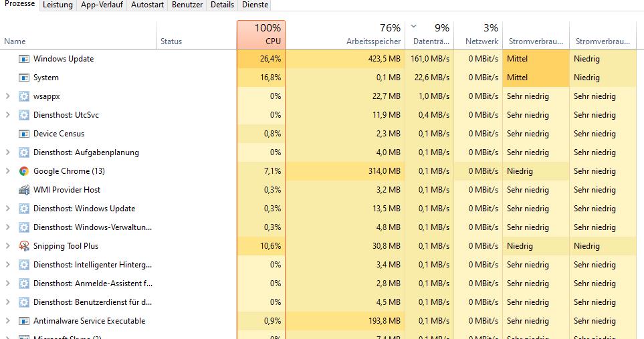644x339 pixels.
Task: Expand the Antimalware Service Executable group
Action: [7, 321]
